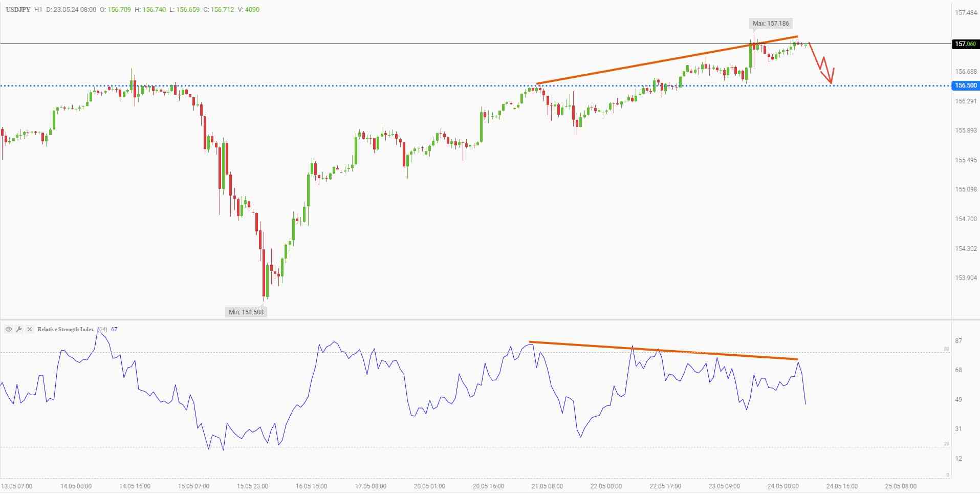
Task: Open RSI indicator settings wrench icon
Action: pyautogui.click(x=19, y=329)
